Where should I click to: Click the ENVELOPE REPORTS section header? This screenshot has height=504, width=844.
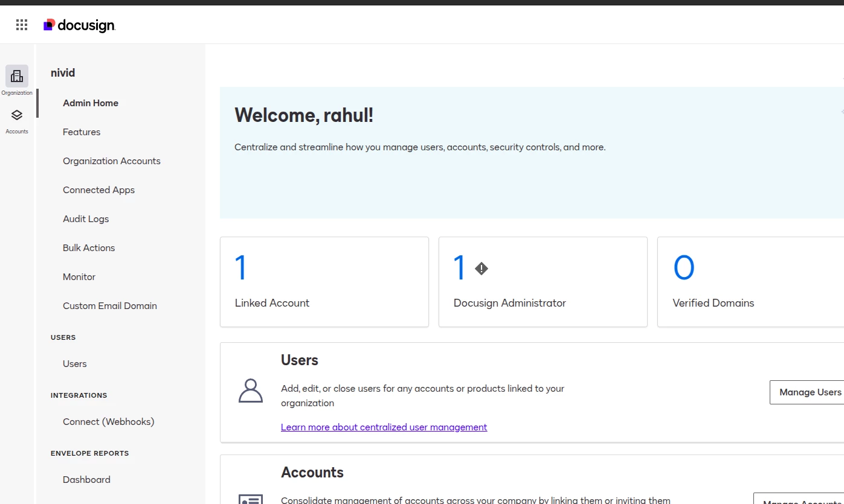[x=90, y=453]
